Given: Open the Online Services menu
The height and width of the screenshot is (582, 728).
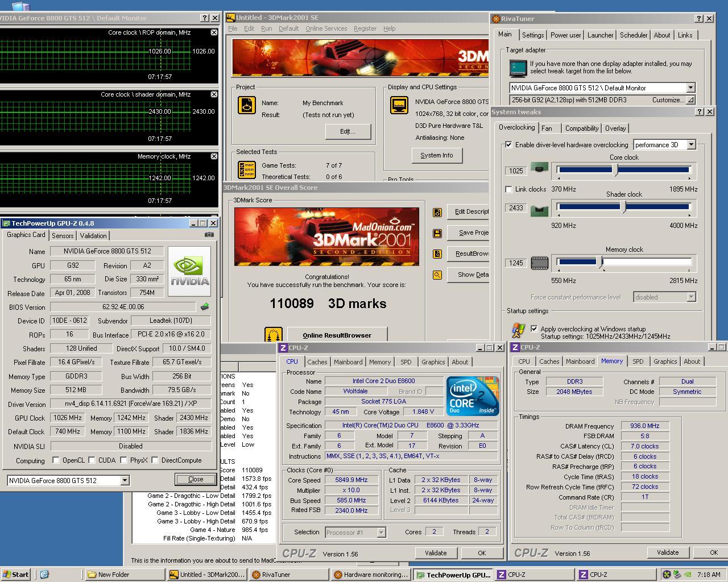Looking at the screenshot, I should pos(326,28).
